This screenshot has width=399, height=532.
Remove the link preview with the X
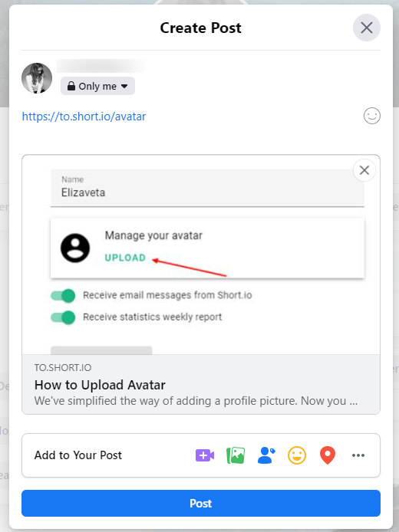[364, 170]
